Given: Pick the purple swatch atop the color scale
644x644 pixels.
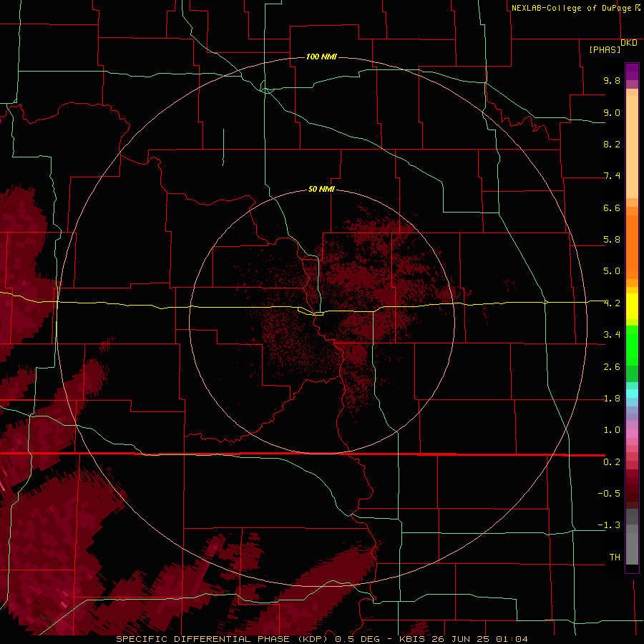Looking at the screenshot, I should (x=632, y=72).
